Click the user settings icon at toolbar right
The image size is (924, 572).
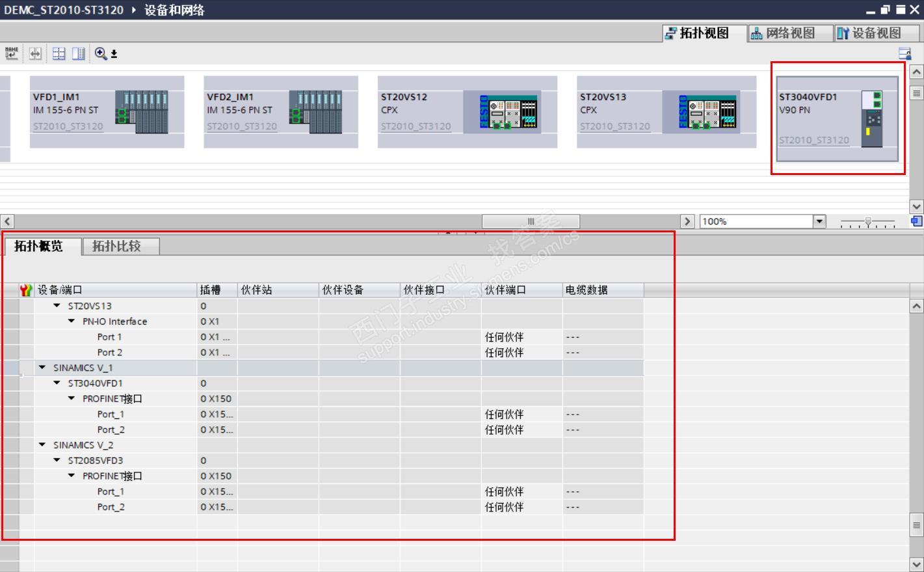click(x=904, y=53)
